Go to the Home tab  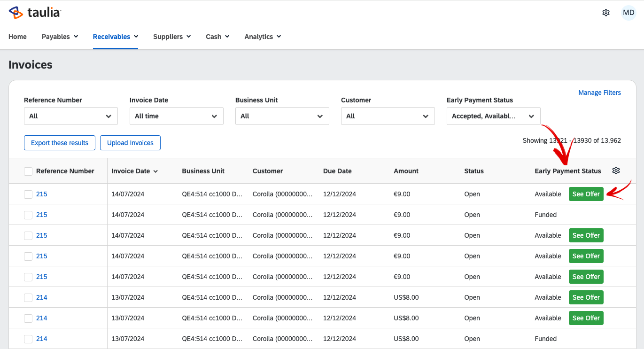(17, 37)
